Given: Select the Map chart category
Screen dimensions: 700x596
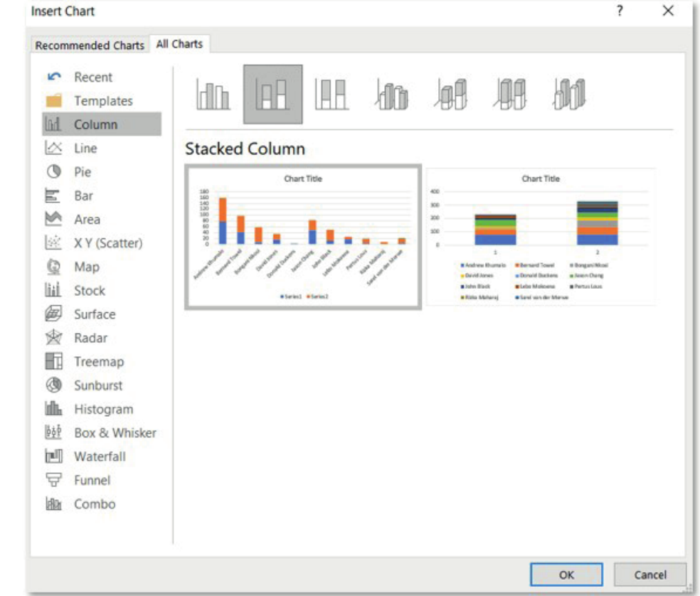Looking at the screenshot, I should pos(102,267).
